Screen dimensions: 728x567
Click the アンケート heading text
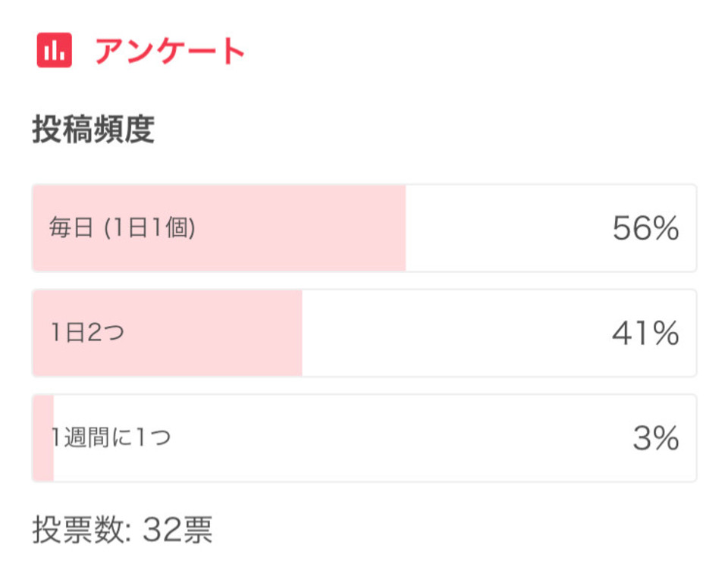pos(170,51)
